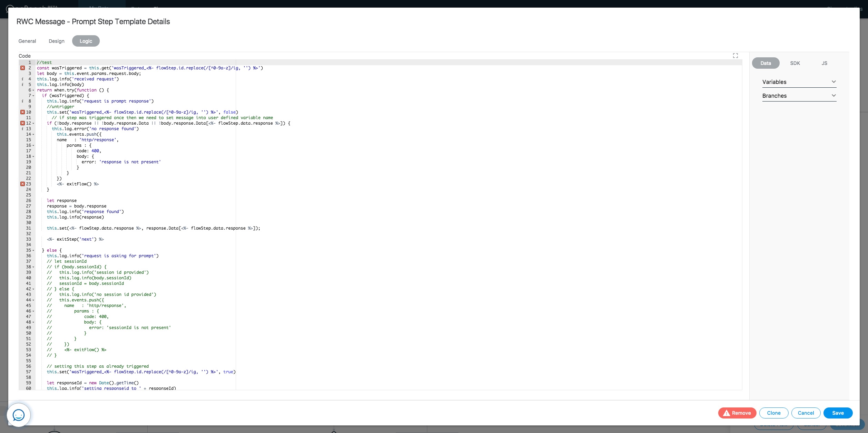Collapse the else block fold at line 35
This screenshot has height=433, width=868.
[33, 251]
